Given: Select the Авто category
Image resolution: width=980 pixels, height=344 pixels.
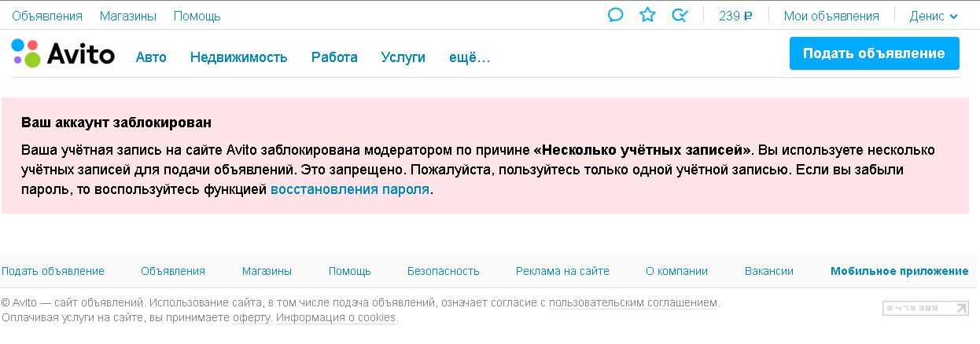Looking at the screenshot, I should (151, 57).
